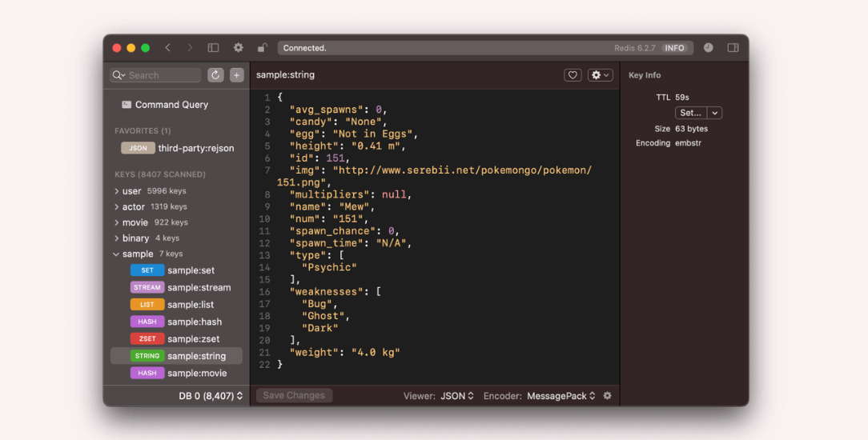This screenshot has height=440, width=868.
Task: Click the "spawn_time": "N/A" line
Action: coord(351,243)
